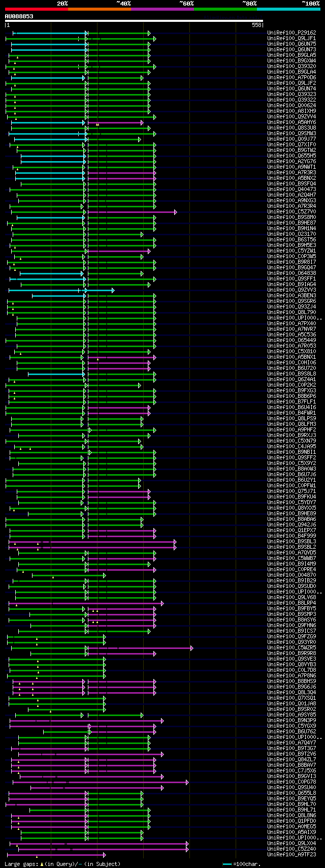Viewport: 325px width, 868px height.
Task: Select hit label UniRef100_Q7XSQ1
Action: [291, 698]
